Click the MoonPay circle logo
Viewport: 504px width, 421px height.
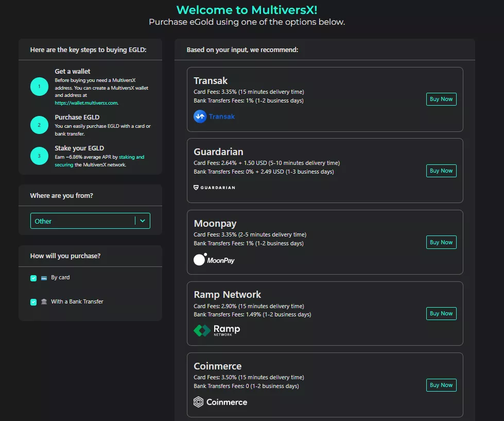pyautogui.click(x=200, y=259)
